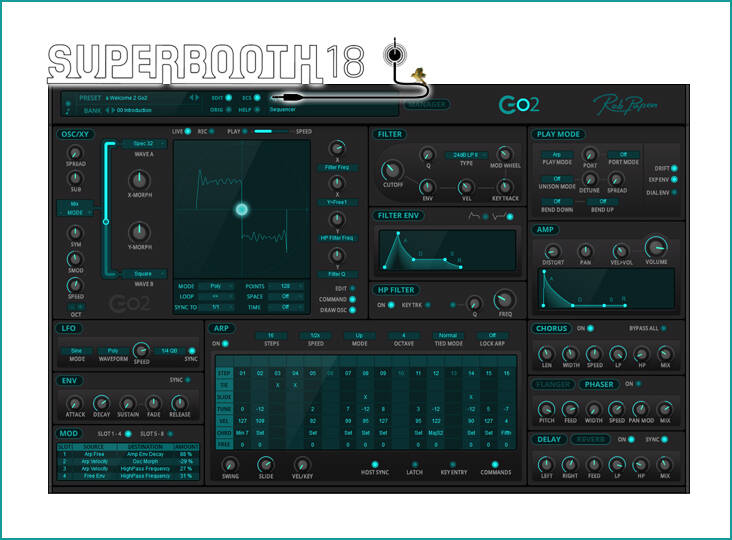Toggle the HP Filter ON switch
This screenshot has height=540, width=732.
(391, 305)
